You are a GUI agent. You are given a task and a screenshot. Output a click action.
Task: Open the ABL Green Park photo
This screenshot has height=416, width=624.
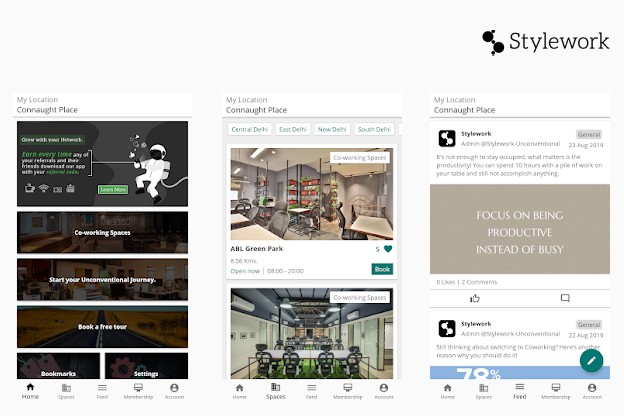click(x=310, y=193)
